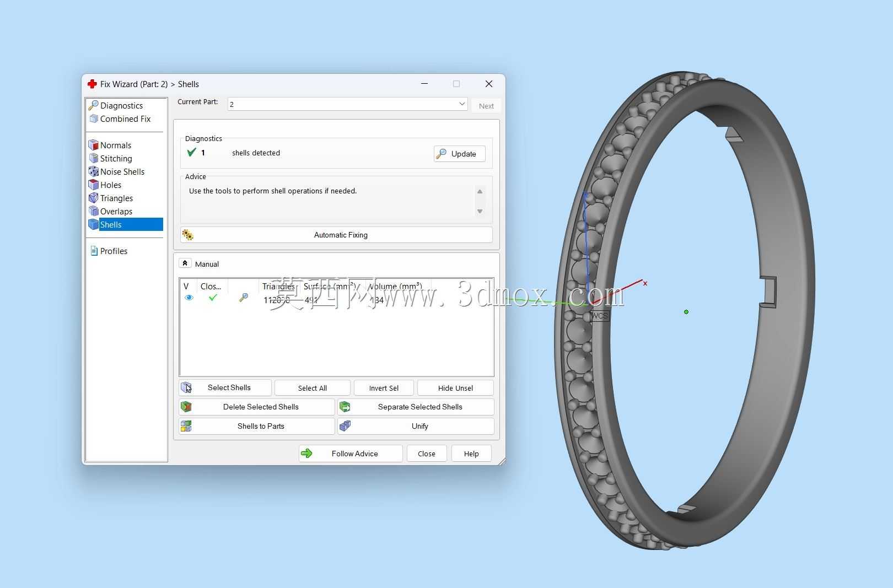The width and height of the screenshot is (893, 588).
Task: Minimize the Fix Wizard window
Action: point(424,84)
